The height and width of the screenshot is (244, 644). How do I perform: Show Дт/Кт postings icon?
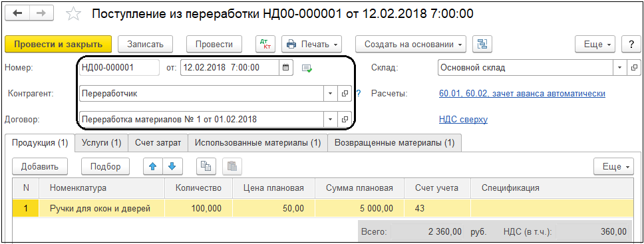265,44
